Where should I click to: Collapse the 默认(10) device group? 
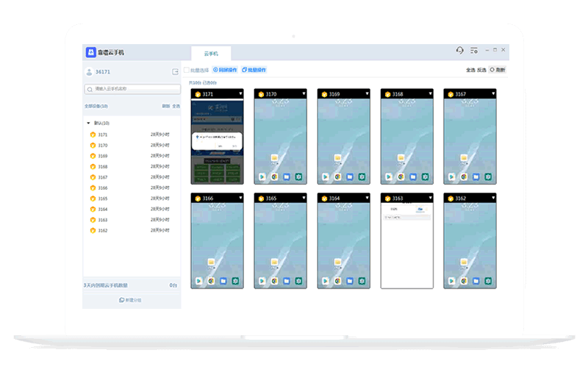[x=89, y=124]
